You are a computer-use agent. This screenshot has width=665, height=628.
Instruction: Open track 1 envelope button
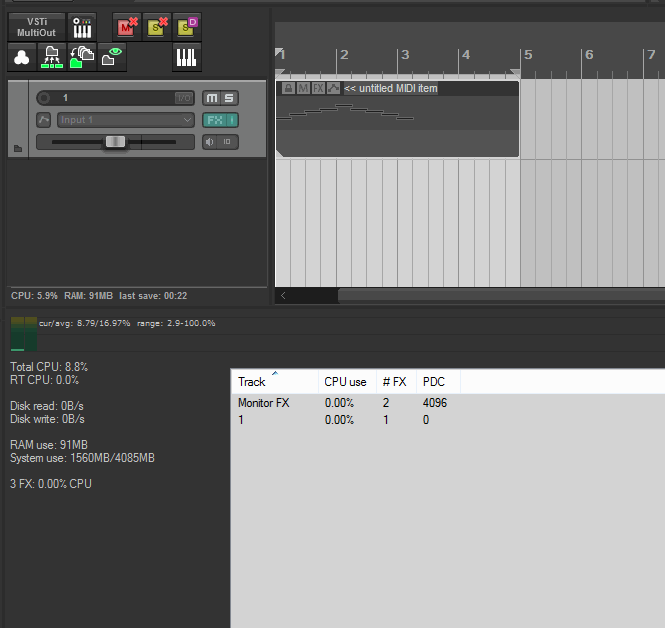[x=44, y=120]
